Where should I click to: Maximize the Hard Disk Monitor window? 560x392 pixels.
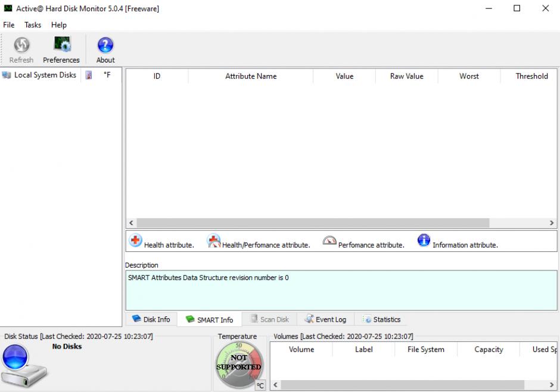coord(517,8)
